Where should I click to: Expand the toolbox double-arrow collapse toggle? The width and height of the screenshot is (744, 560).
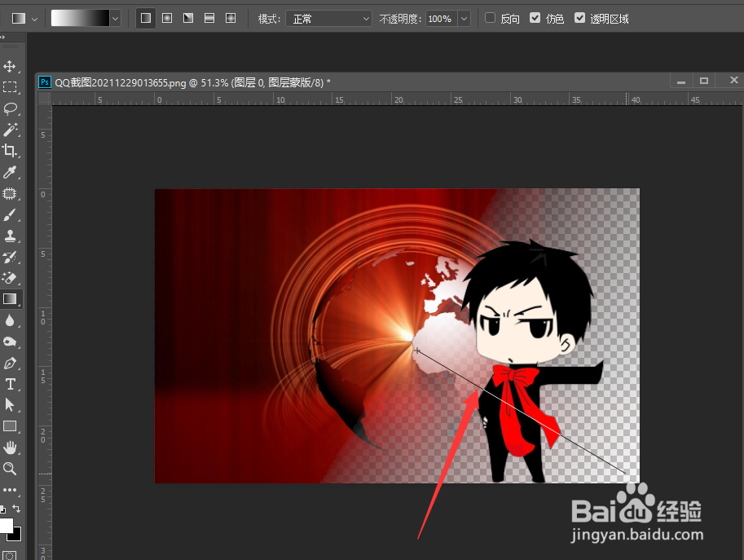tap(2, 37)
